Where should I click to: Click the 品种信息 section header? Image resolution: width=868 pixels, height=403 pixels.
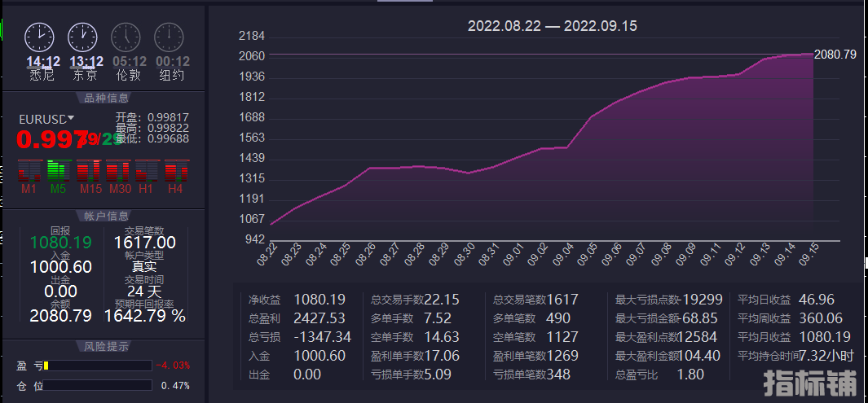pos(106,99)
